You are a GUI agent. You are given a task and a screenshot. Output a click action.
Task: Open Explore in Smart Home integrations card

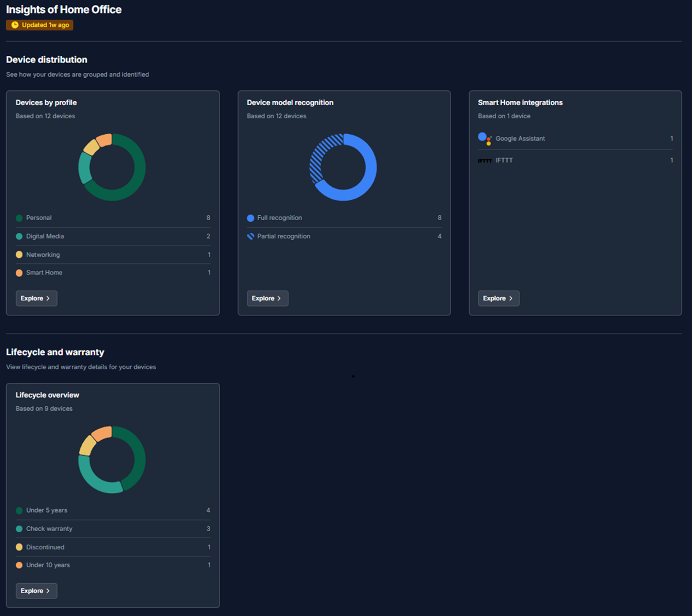click(498, 298)
